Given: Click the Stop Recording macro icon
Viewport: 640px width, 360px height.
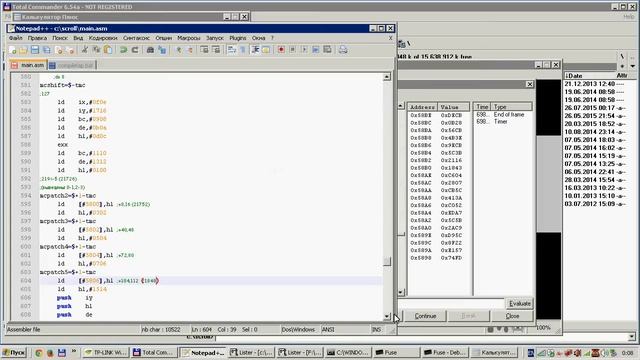Looking at the screenshot, I should 293,50.
